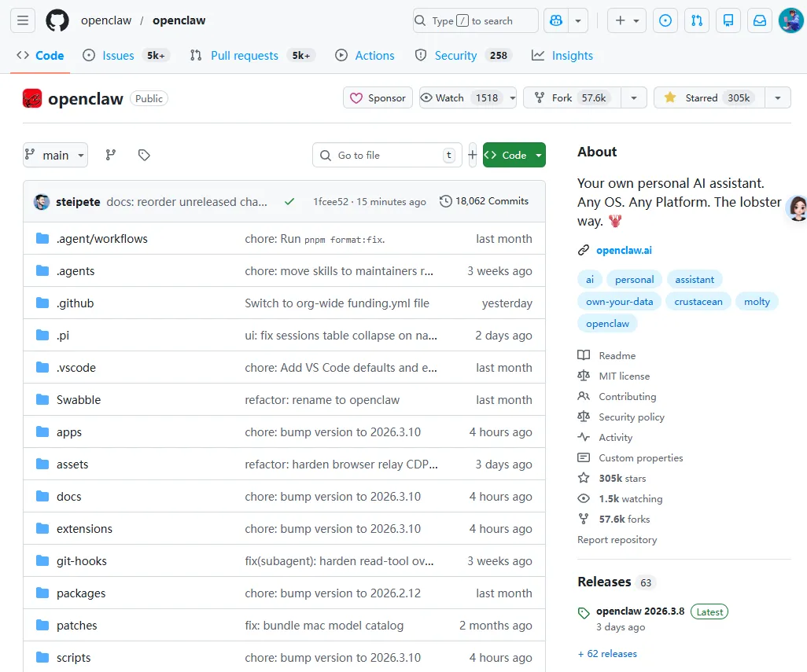Check the green commit status checkmark

tap(289, 201)
